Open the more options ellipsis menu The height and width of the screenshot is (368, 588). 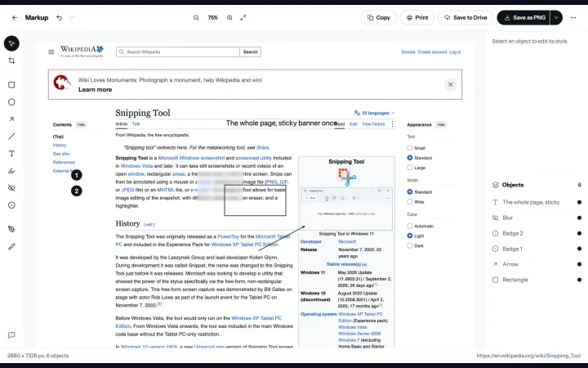(x=573, y=18)
